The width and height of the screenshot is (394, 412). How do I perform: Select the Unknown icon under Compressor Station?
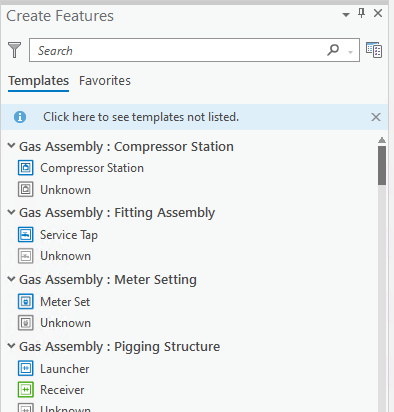point(26,189)
